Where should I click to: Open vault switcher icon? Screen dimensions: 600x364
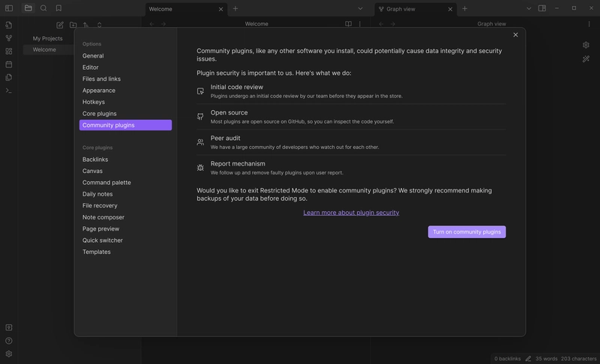coord(9,328)
